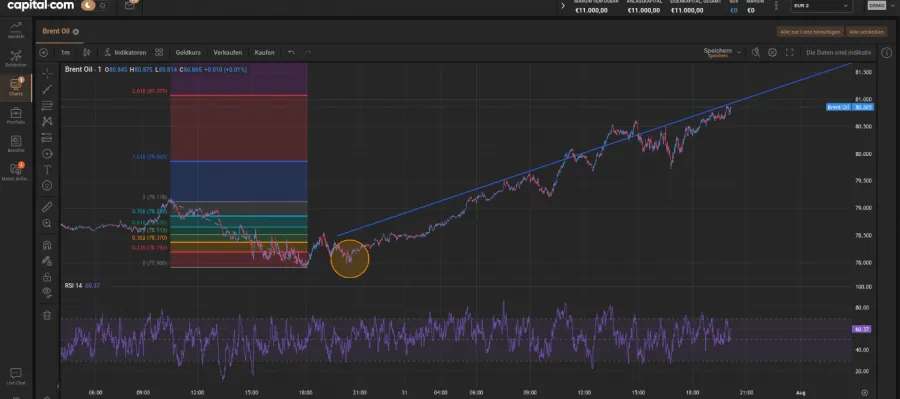The height and width of the screenshot is (399, 900).
Task: Click the Brent Oil price label 80.865
Action: 850,107
